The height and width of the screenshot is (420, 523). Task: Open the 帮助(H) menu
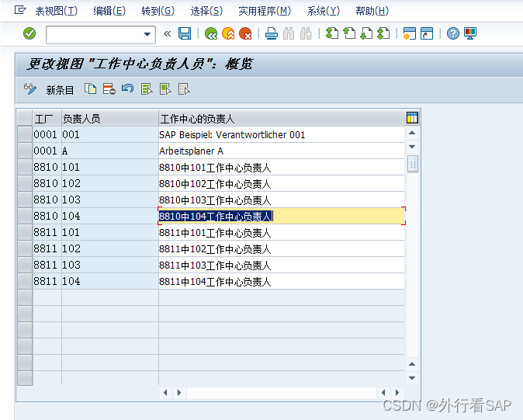[372, 11]
